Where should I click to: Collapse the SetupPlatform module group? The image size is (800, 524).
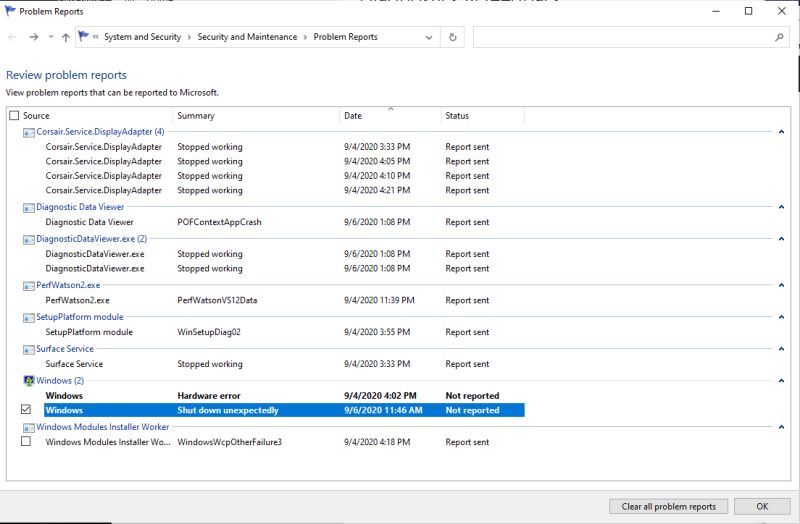click(x=781, y=317)
